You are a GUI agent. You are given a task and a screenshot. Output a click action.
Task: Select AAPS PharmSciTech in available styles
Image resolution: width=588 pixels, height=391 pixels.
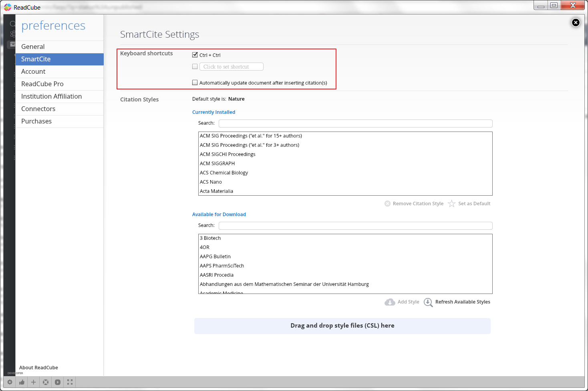pos(345,266)
